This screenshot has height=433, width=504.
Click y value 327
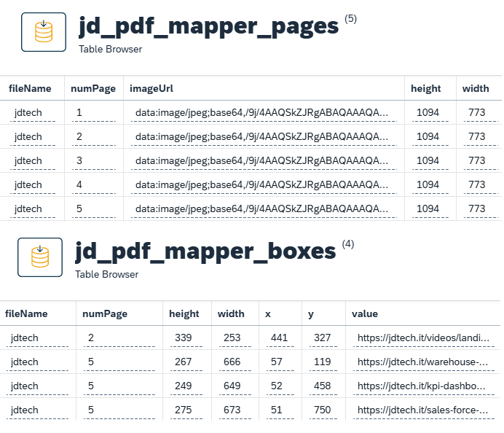click(323, 338)
